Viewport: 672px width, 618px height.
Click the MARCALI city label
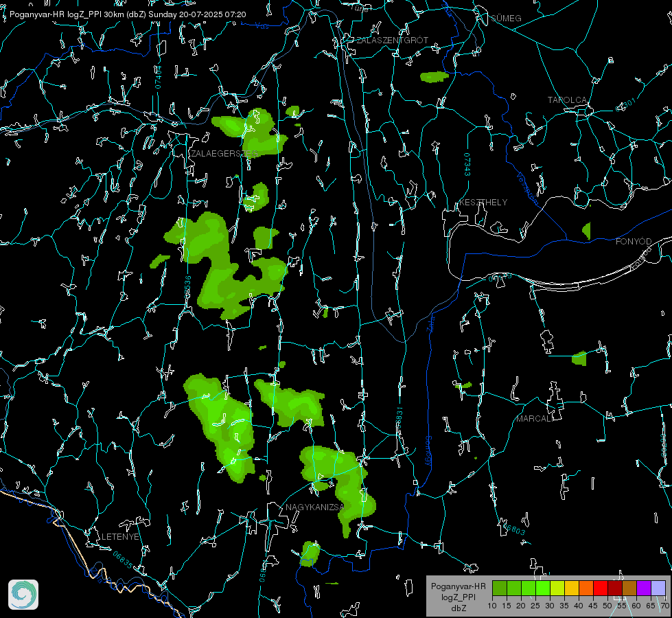click(535, 419)
